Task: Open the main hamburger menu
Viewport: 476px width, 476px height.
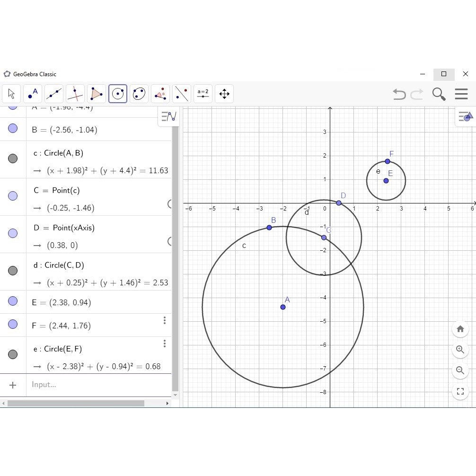Action: pyautogui.click(x=461, y=94)
